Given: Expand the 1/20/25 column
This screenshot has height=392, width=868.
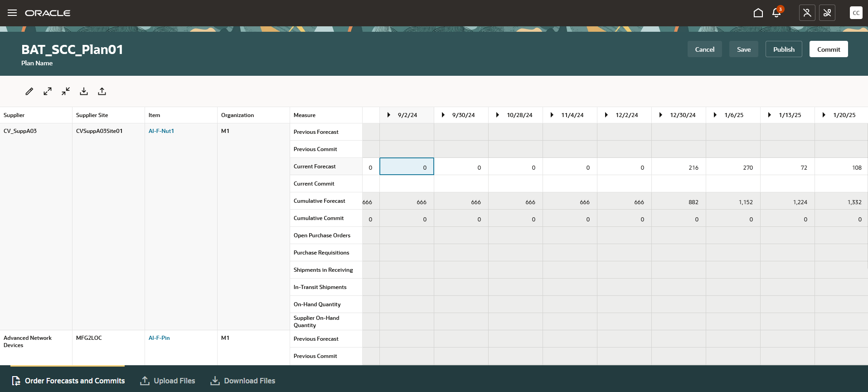Looking at the screenshot, I should click(824, 115).
